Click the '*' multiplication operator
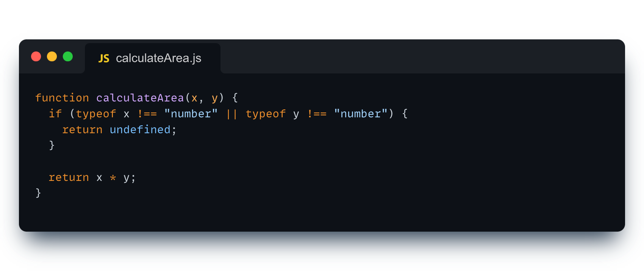The height and width of the screenshot is (271, 644). [x=113, y=178]
